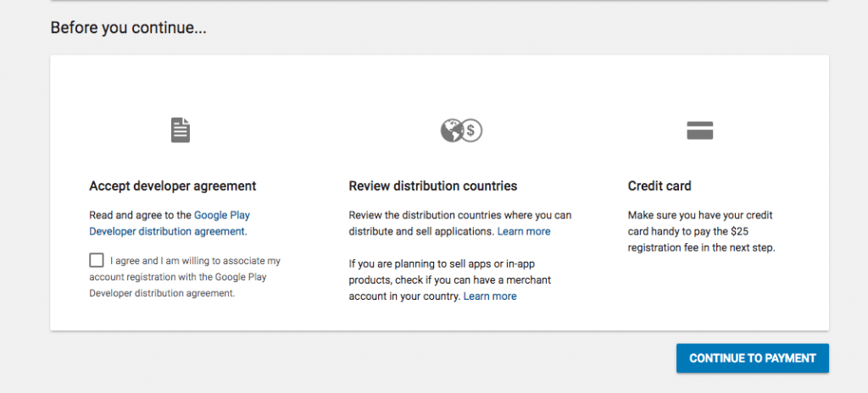Click the 'Make sure you have your credit' text

tap(699, 215)
